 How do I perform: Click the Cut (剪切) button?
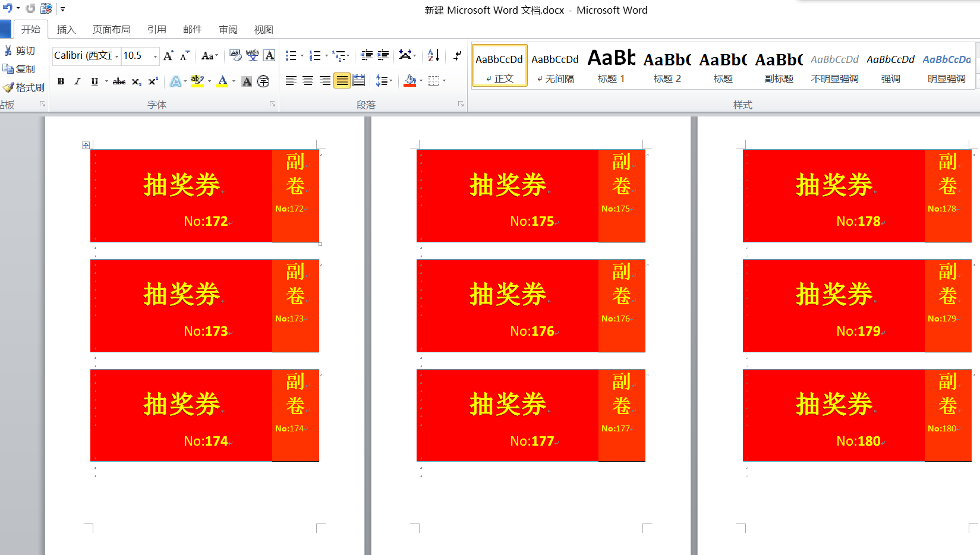click(x=20, y=51)
